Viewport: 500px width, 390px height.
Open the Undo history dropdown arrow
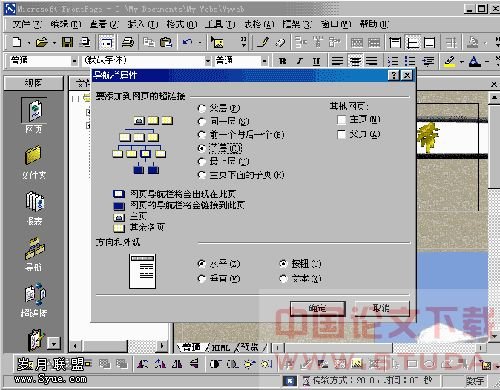200,43
